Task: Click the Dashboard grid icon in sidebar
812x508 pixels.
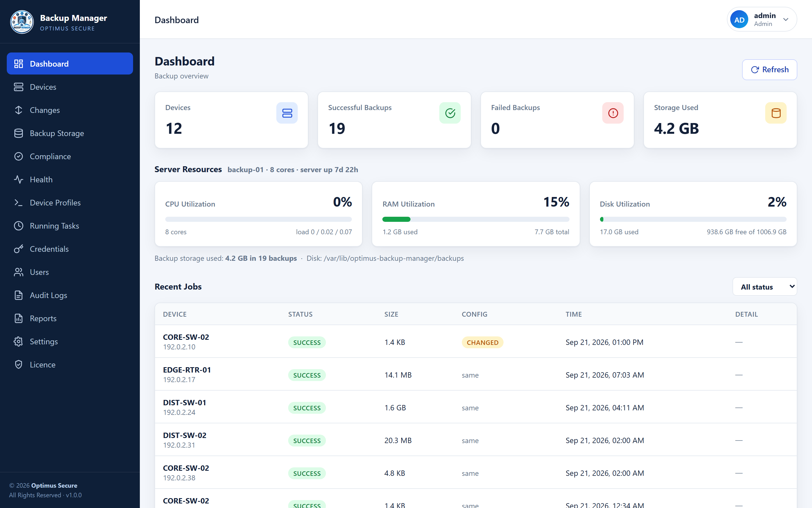Action: point(18,64)
